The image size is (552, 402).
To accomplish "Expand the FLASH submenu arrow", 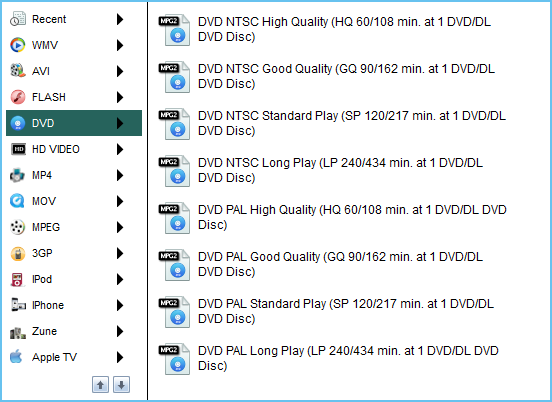I will point(120,97).
